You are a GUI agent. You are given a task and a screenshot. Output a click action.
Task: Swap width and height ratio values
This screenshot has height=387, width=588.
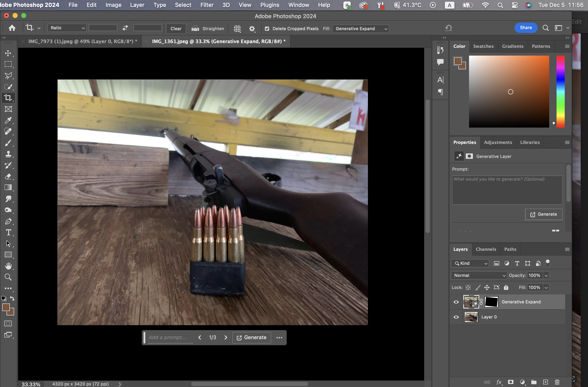point(125,28)
